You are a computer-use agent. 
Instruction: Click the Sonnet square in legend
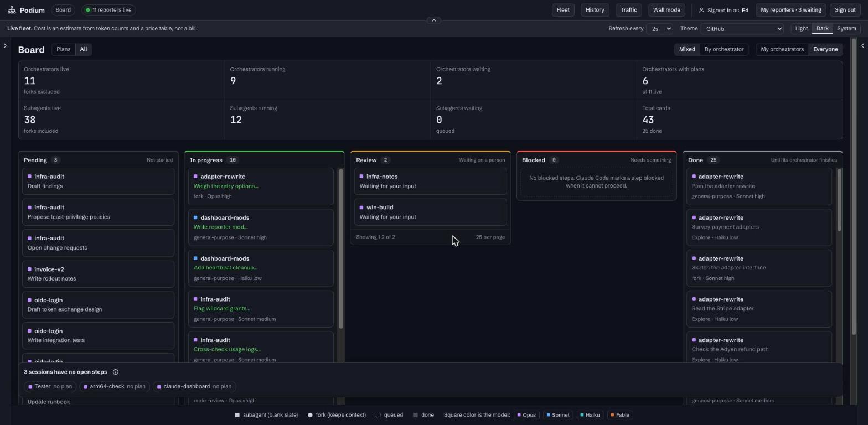(548, 415)
